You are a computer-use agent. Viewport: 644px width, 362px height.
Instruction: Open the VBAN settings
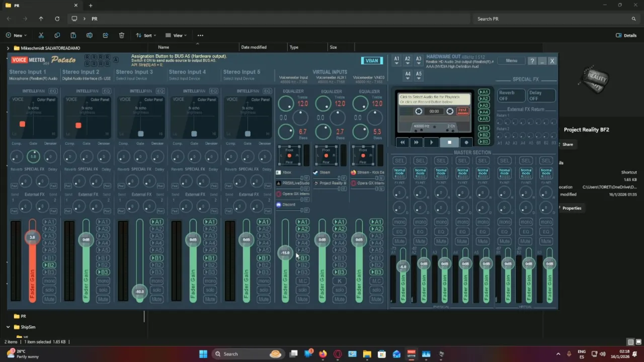point(372,61)
